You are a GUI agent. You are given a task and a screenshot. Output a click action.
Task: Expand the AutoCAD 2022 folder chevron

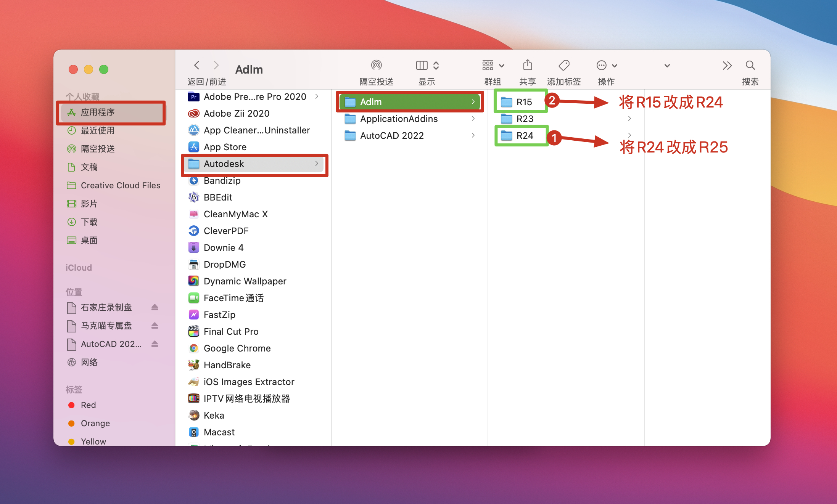tap(473, 135)
